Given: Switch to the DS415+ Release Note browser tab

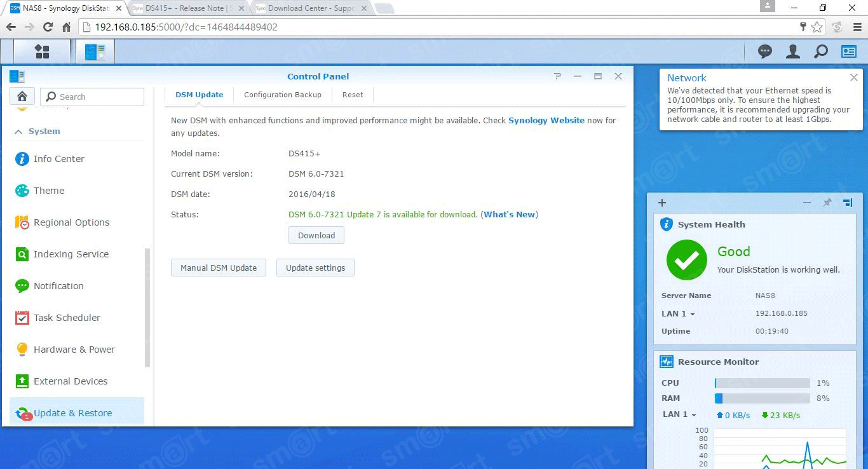Looking at the screenshot, I should pos(188,8).
